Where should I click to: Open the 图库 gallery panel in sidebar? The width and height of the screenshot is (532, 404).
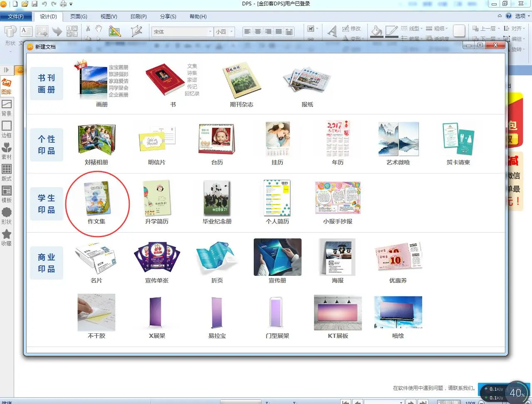click(7, 86)
